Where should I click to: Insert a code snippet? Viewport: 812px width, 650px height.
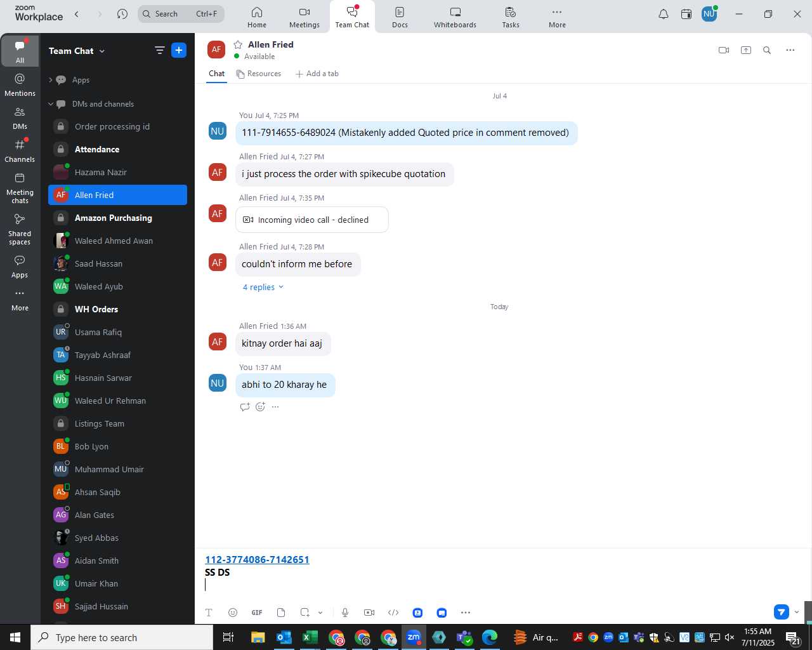point(393,613)
